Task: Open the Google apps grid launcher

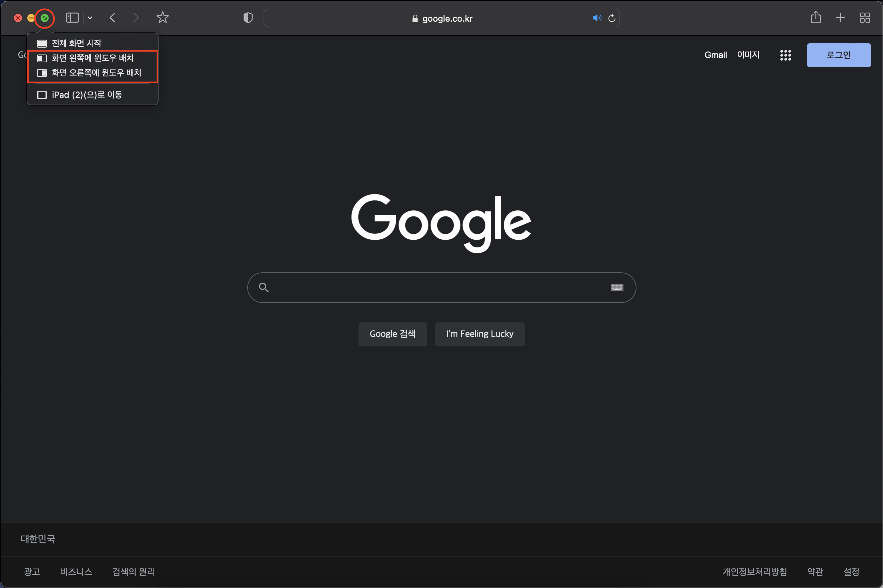Action: 785,55
